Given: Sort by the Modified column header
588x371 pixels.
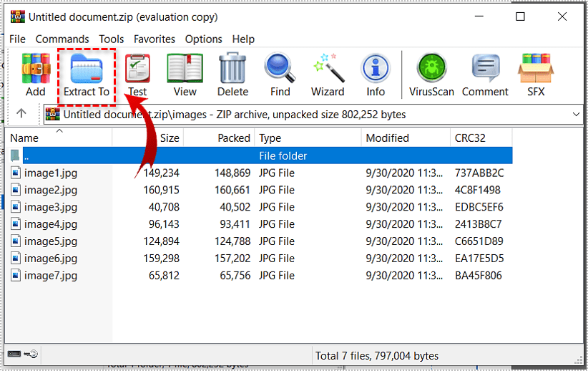Looking at the screenshot, I should tap(387, 138).
